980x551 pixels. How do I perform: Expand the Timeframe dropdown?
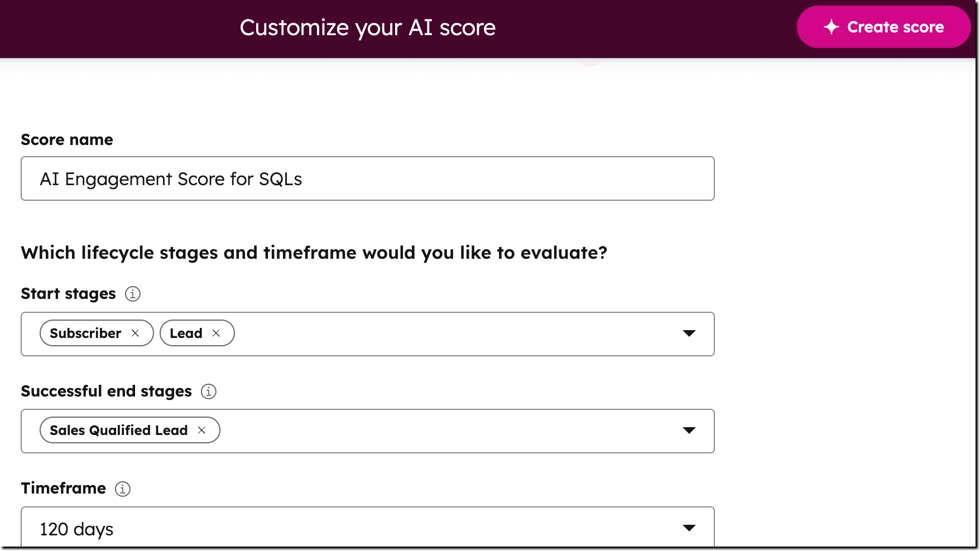tap(689, 527)
